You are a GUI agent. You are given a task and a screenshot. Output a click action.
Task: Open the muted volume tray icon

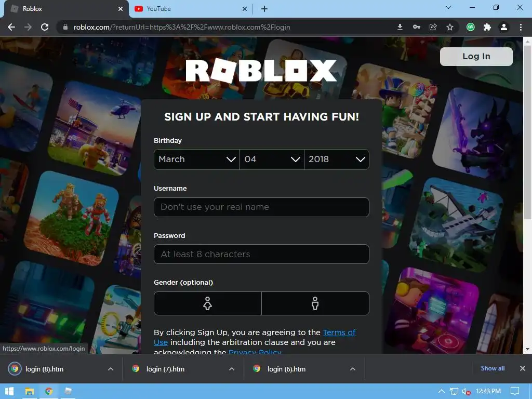467,391
